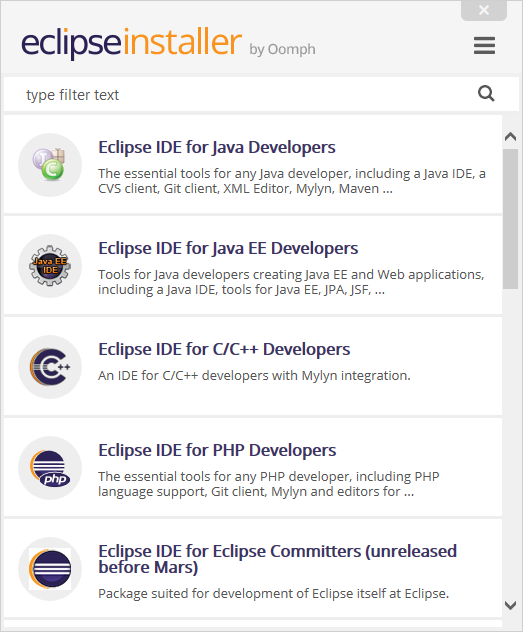
Task: Click the scrollbar up arrow
Action: pos(511,137)
